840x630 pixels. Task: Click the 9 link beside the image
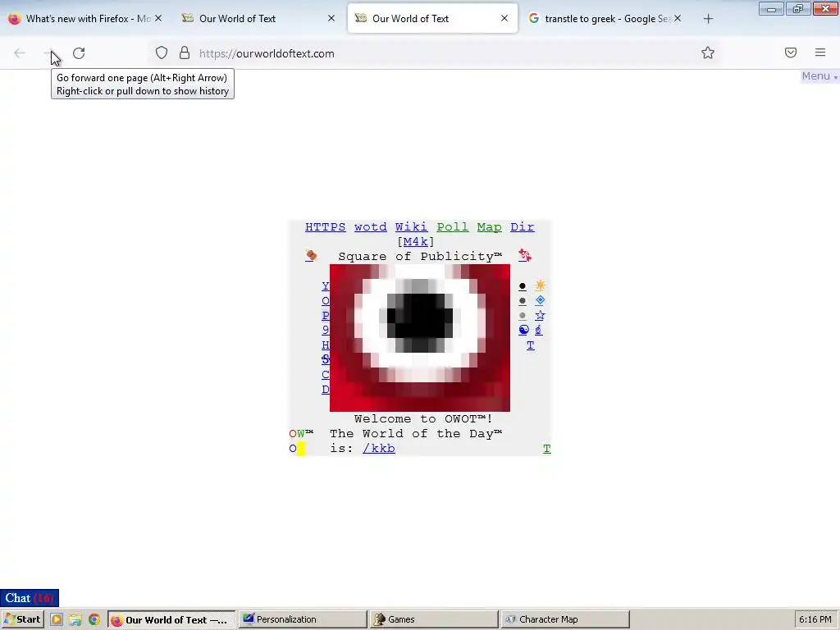325,330
